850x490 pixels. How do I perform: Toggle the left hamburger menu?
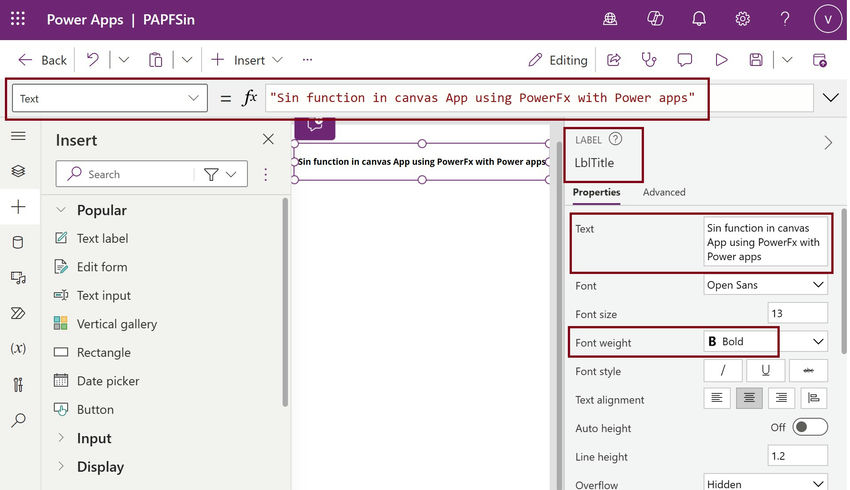[18, 136]
